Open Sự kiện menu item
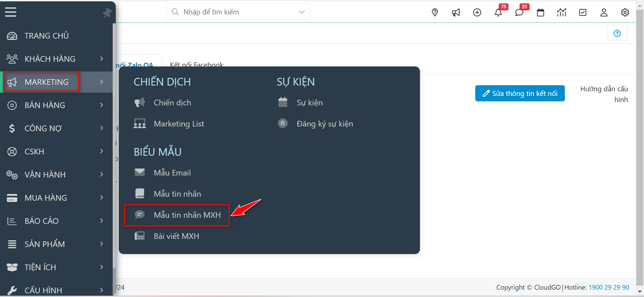Screen dimensions: 644x297 coord(310,103)
